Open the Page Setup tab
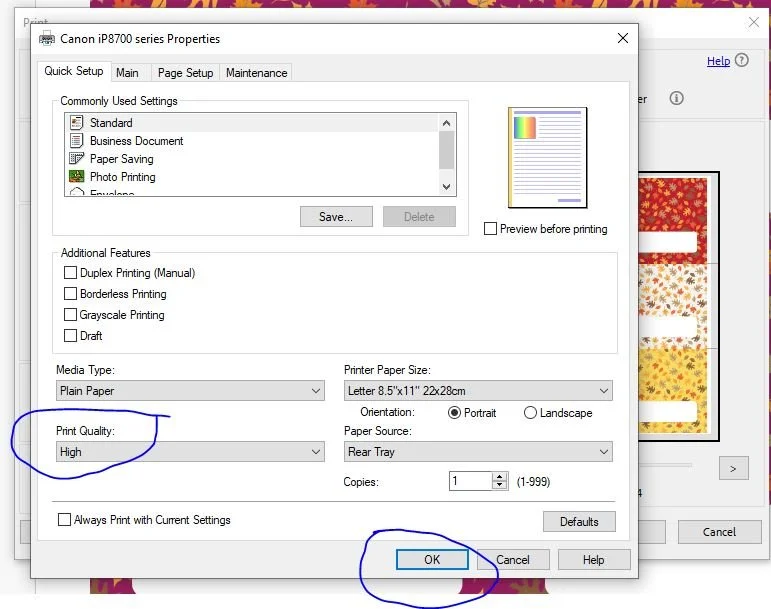This screenshot has height=609, width=771. pos(185,73)
